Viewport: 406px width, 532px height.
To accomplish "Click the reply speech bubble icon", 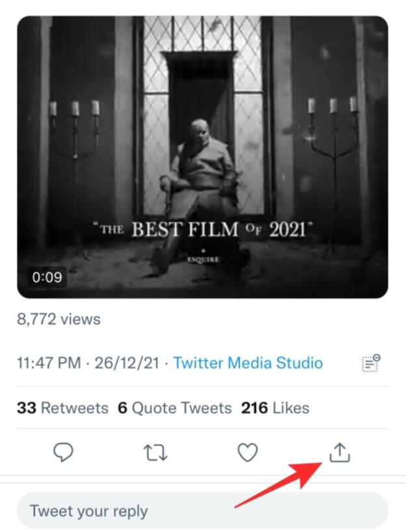I will pyautogui.click(x=63, y=453).
